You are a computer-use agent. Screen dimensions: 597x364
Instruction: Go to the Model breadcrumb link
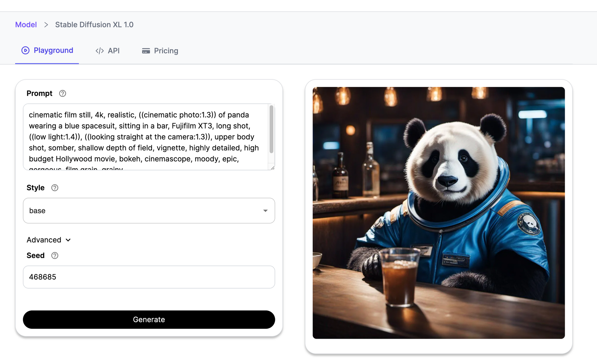tap(26, 25)
